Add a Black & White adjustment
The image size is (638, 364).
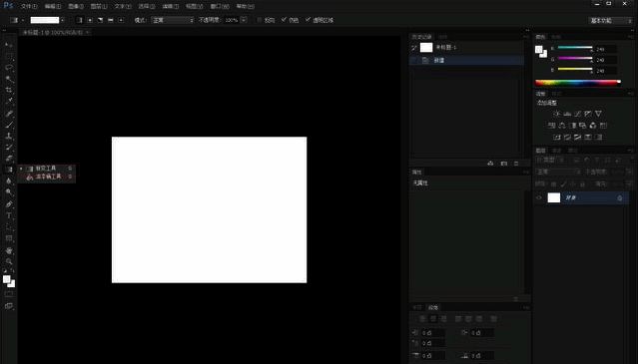572,126
